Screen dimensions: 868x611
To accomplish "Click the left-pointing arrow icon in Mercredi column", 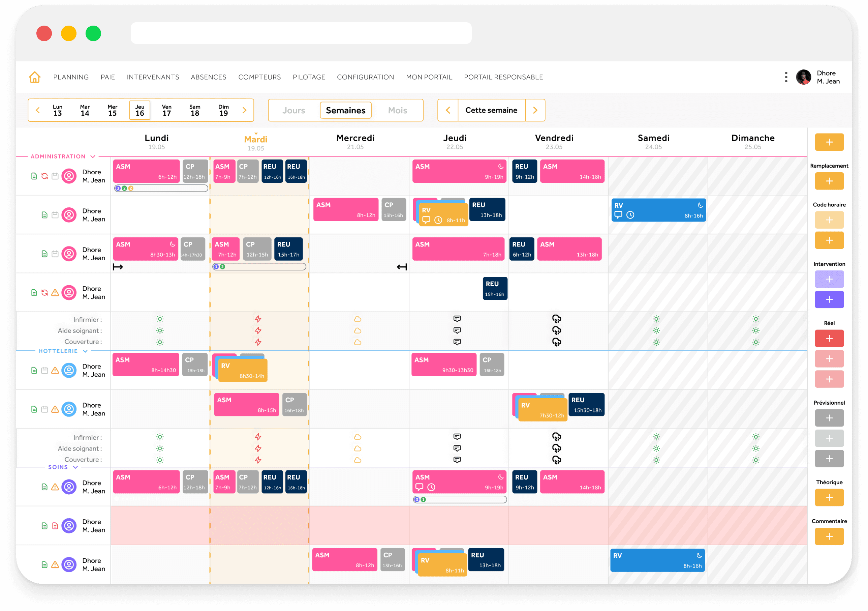I will click(x=402, y=267).
